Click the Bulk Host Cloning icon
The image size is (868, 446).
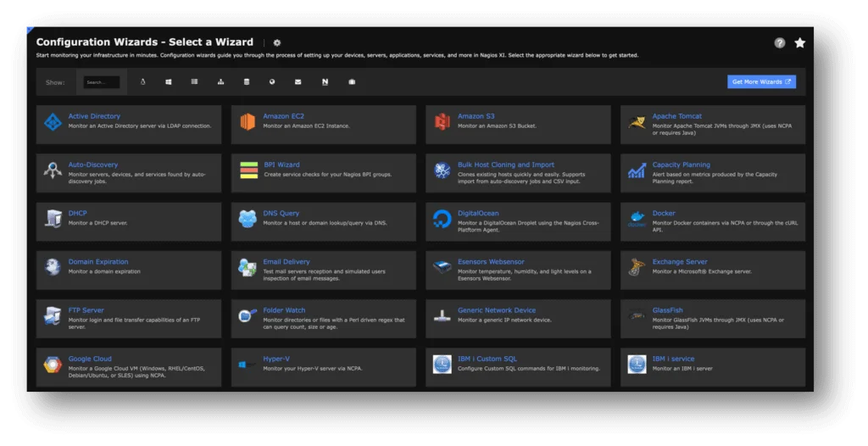tap(442, 170)
